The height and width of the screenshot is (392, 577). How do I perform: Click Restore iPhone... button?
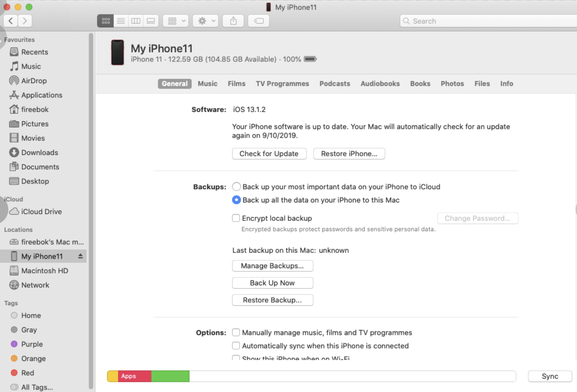349,154
